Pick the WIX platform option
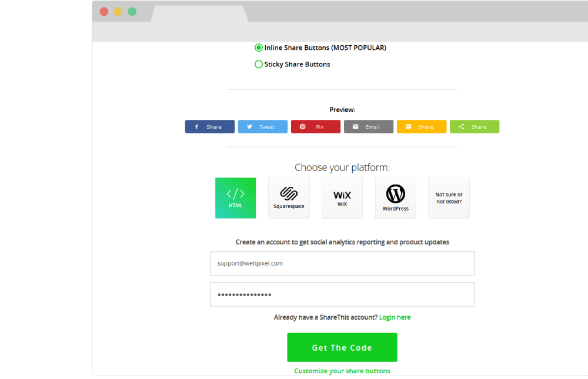 pyautogui.click(x=342, y=198)
